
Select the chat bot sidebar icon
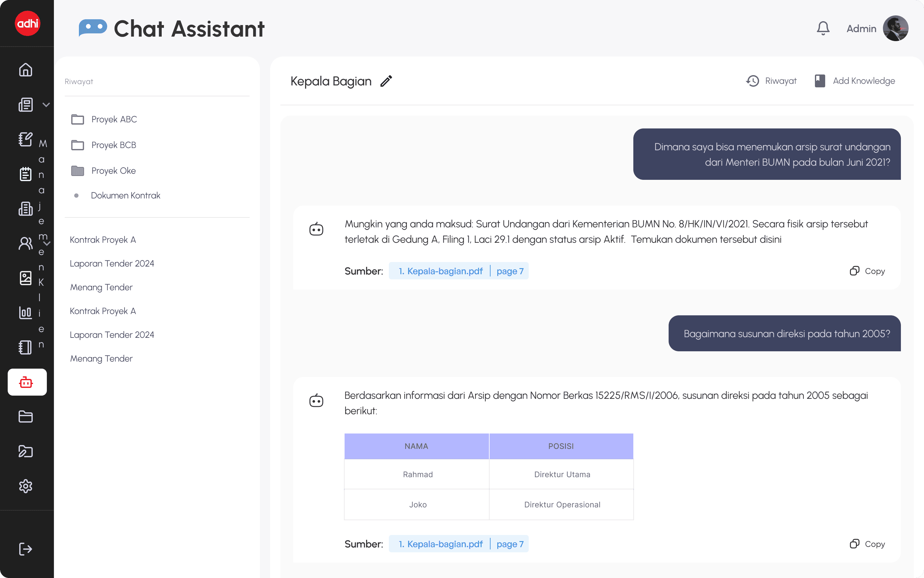coord(27,382)
